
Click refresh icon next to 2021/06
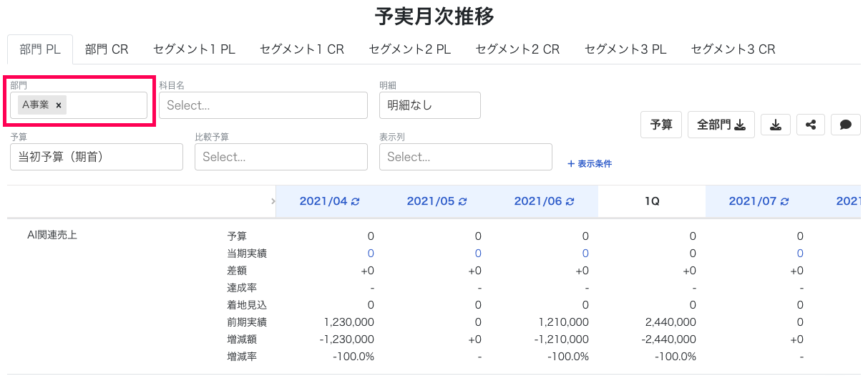pyautogui.click(x=570, y=202)
